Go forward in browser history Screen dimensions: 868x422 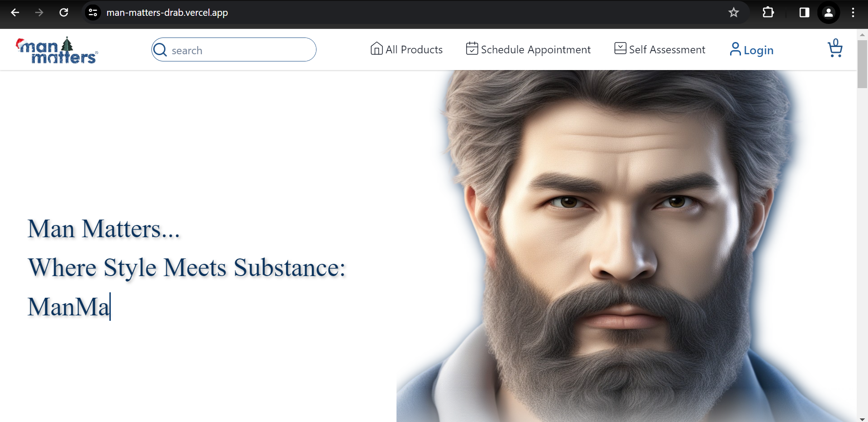click(39, 13)
